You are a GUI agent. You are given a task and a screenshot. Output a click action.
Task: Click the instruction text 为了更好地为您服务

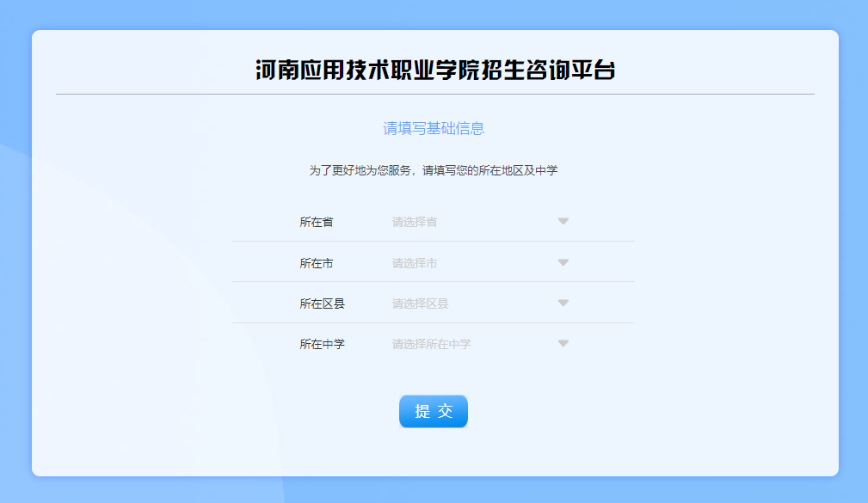(360, 170)
